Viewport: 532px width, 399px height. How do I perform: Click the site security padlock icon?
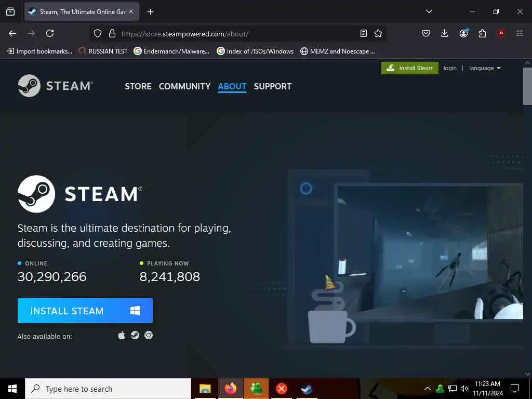click(x=112, y=33)
